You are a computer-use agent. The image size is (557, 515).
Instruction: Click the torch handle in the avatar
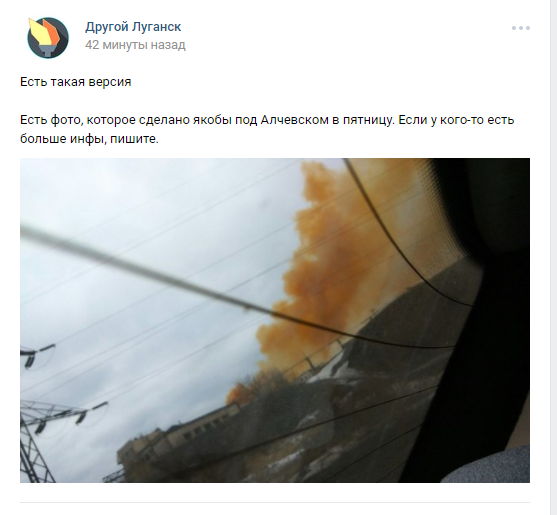[47, 50]
